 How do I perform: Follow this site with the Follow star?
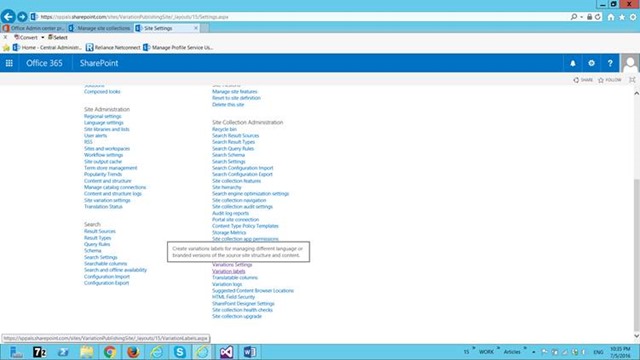(x=609, y=80)
